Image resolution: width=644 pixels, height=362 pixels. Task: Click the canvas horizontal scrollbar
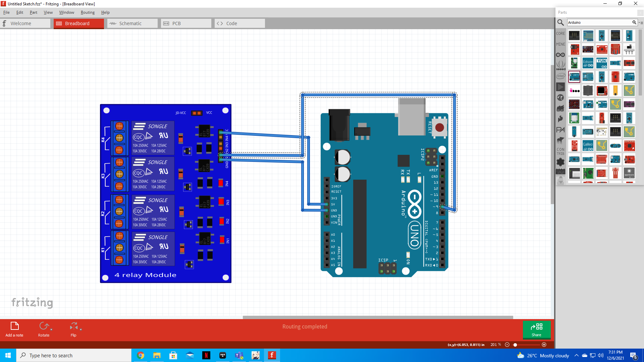378,317
